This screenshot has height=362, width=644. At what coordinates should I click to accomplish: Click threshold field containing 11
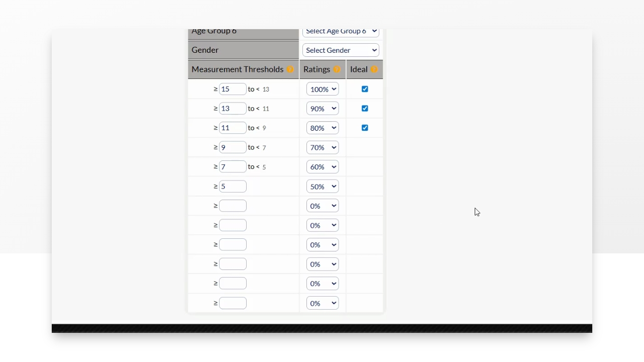pyautogui.click(x=233, y=128)
